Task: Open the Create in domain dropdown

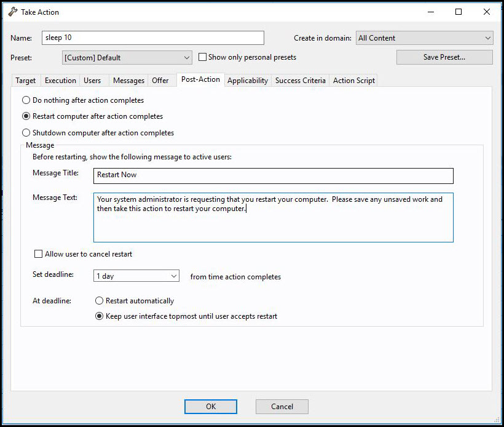Action: pyautogui.click(x=424, y=38)
